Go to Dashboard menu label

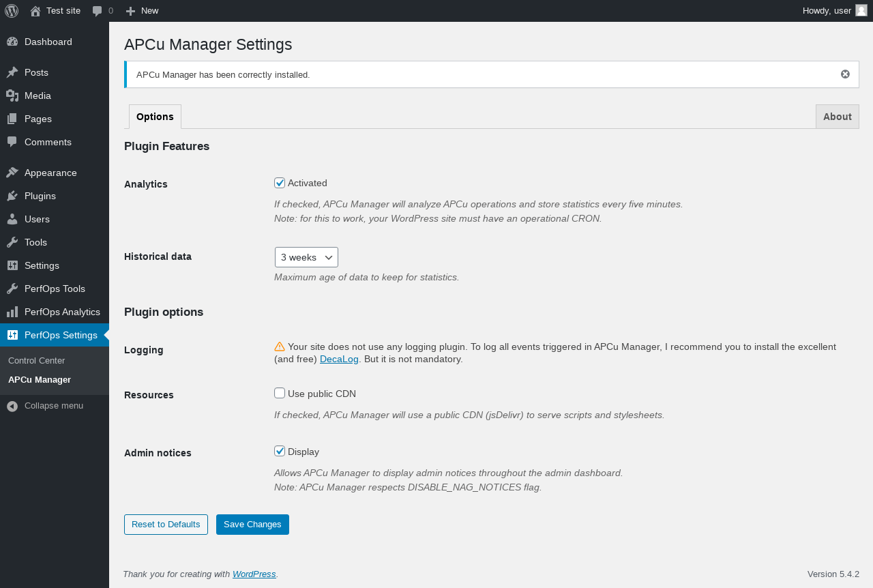(x=48, y=42)
